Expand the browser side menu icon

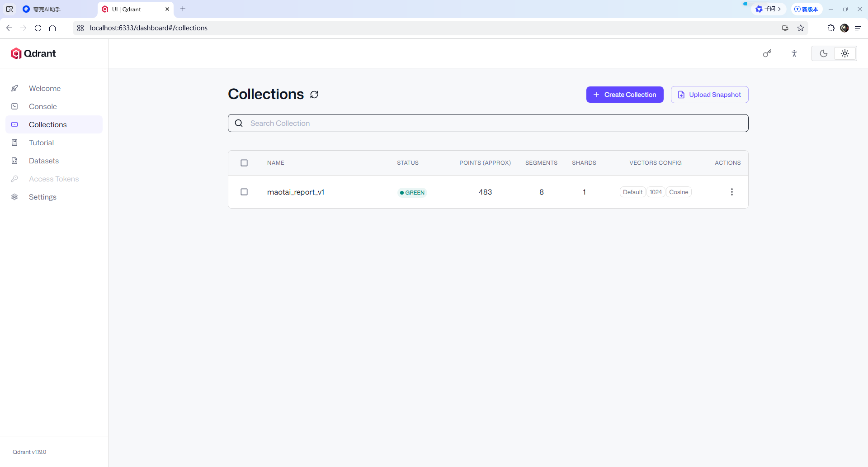coord(858,28)
